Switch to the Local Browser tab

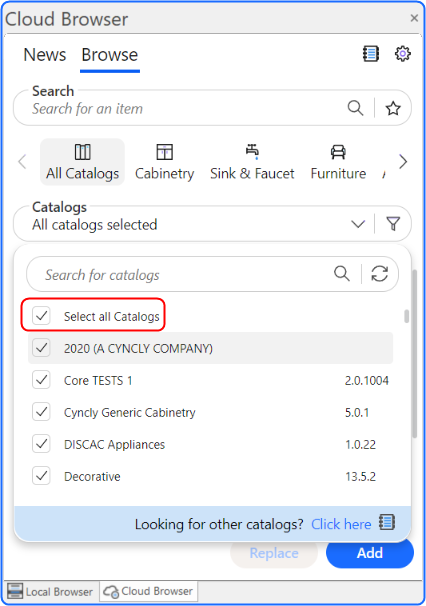(51, 591)
